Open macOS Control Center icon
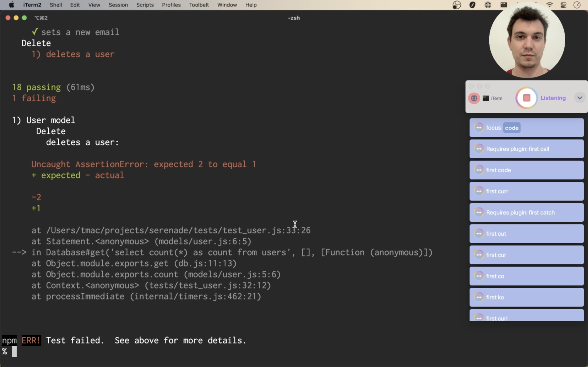This screenshot has width=588, height=367. pos(563,5)
